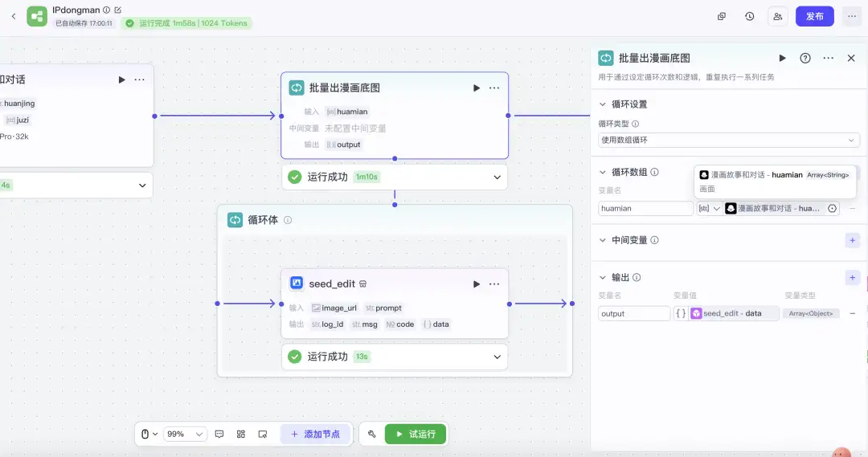
Task: Open mouse interaction mode selector
Action: [x=149, y=435]
